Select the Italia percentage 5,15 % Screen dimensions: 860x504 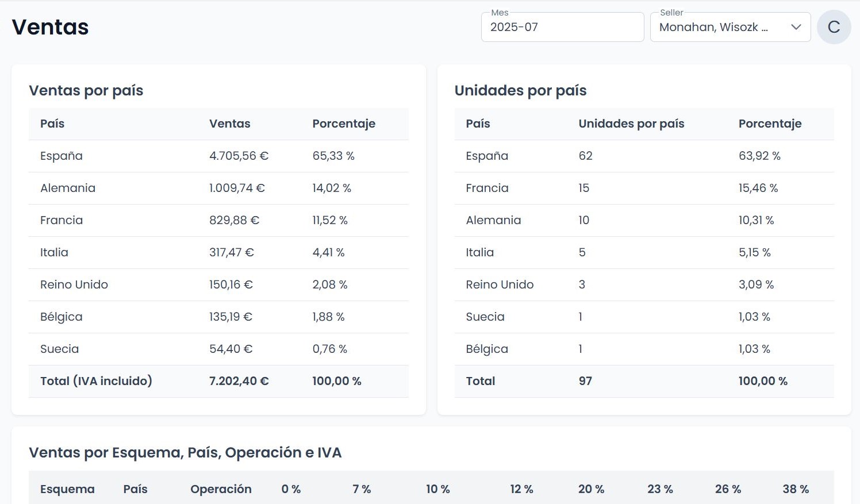755,252
